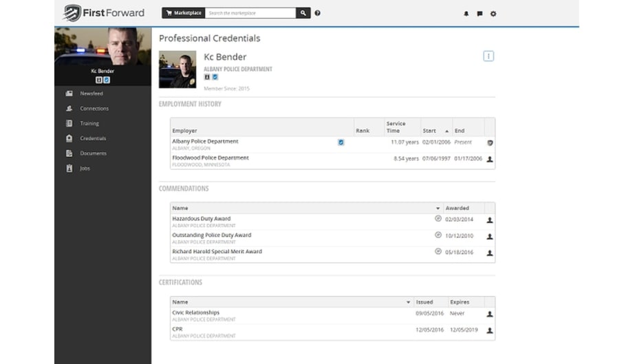This screenshot has width=633, height=364.
Task: Click the notifications bell icon
Action: (x=466, y=14)
